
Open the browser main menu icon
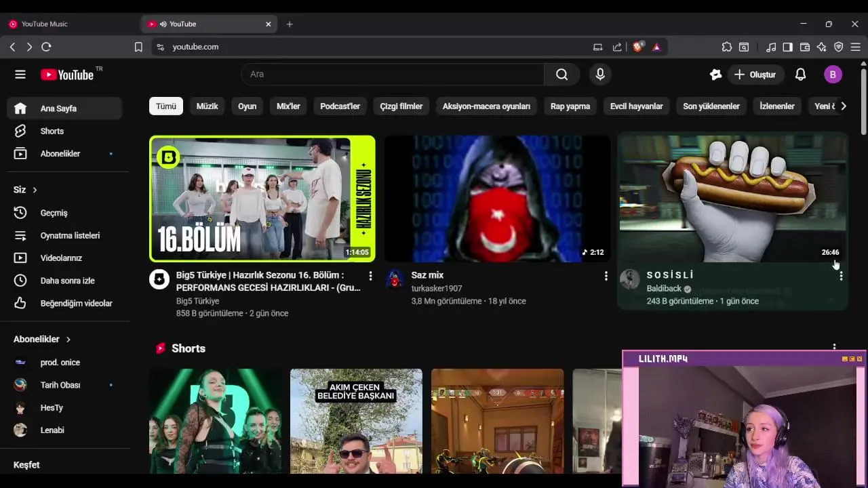tap(856, 47)
